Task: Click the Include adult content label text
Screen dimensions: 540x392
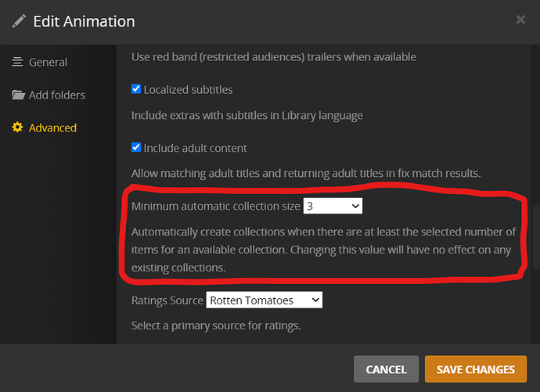Action: pyautogui.click(x=195, y=148)
